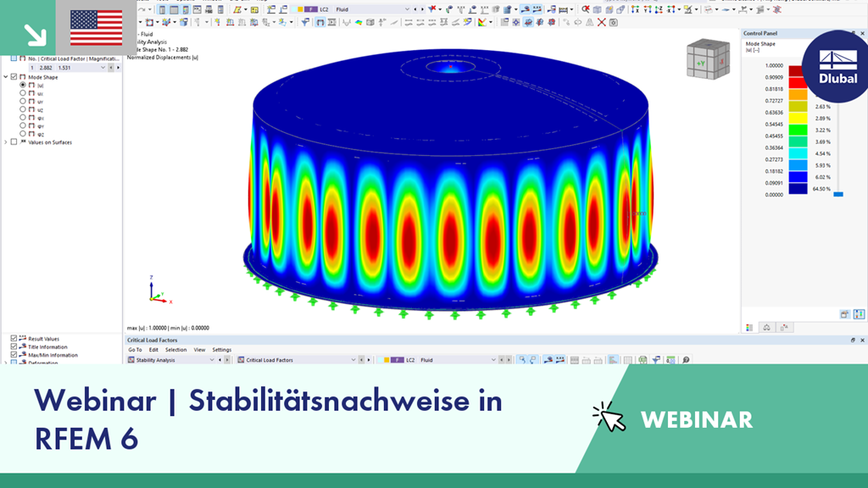The width and height of the screenshot is (868, 488).
Task: Click the view in X direction icon
Action: pyautogui.click(x=636, y=9)
